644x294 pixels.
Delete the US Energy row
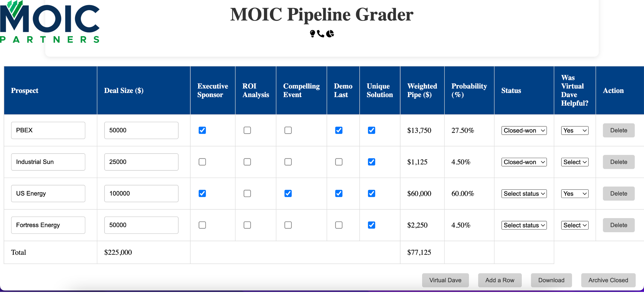pos(619,193)
